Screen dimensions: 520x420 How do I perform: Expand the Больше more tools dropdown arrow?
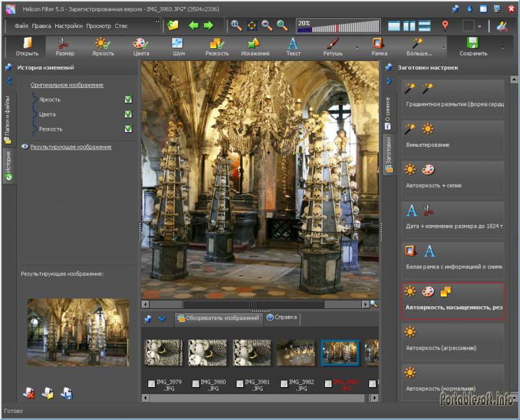(444, 47)
